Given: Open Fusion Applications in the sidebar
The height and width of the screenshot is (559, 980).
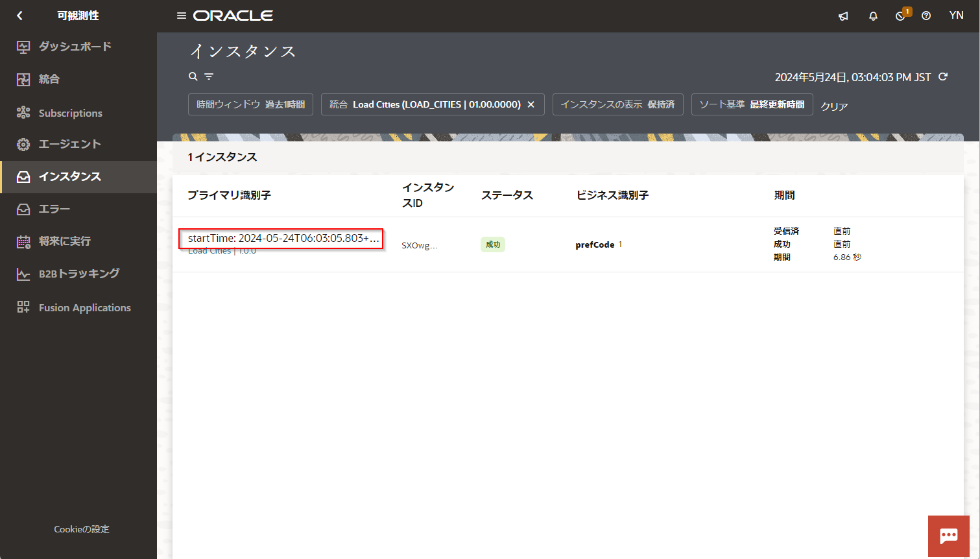Looking at the screenshot, I should [84, 307].
